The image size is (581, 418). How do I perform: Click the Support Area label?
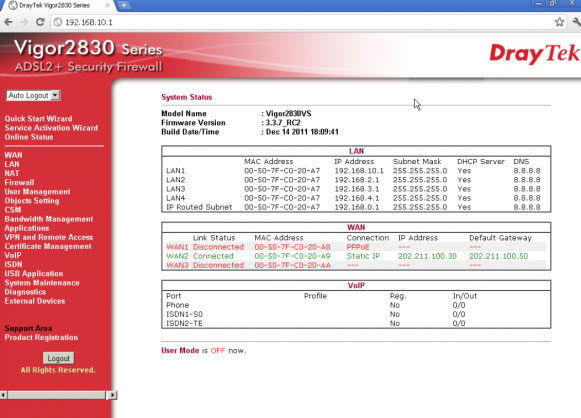point(28,329)
